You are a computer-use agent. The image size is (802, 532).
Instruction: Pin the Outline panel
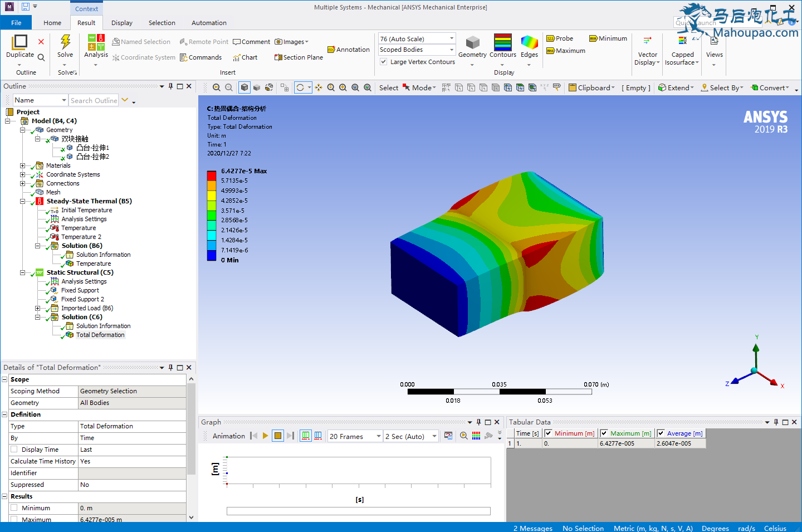171,86
